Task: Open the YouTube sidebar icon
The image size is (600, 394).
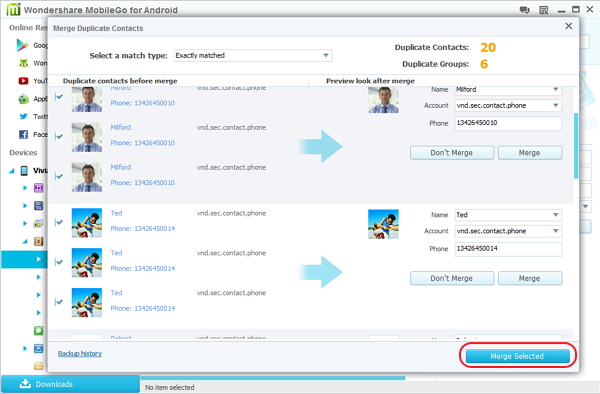Action: click(x=23, y=81)
